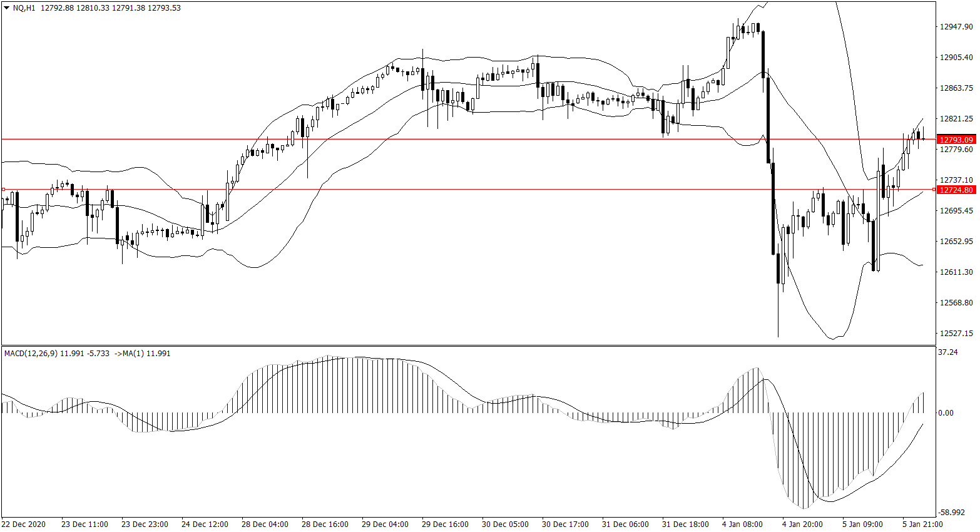Click the 37.24 MACD scale value
This screenshot has width=980, height=532.
pyautogui.click(x=948, y=352)
